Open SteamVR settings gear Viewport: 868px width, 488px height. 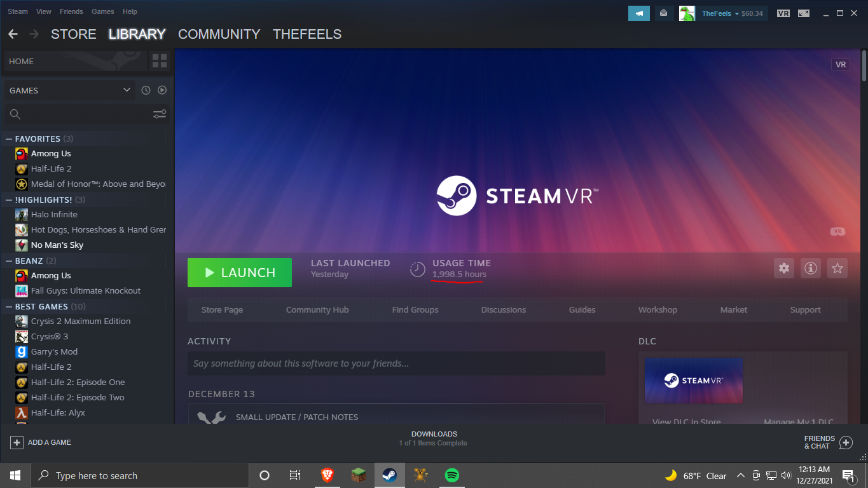click(x=784, y=268)
